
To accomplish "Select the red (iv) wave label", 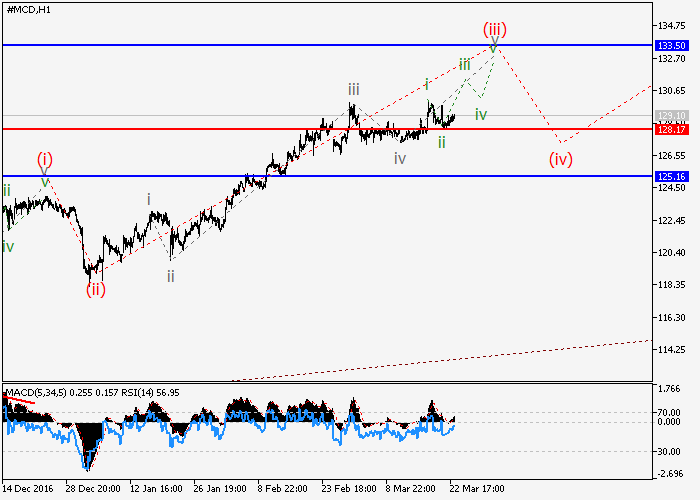I will click(x=561, y=159).
